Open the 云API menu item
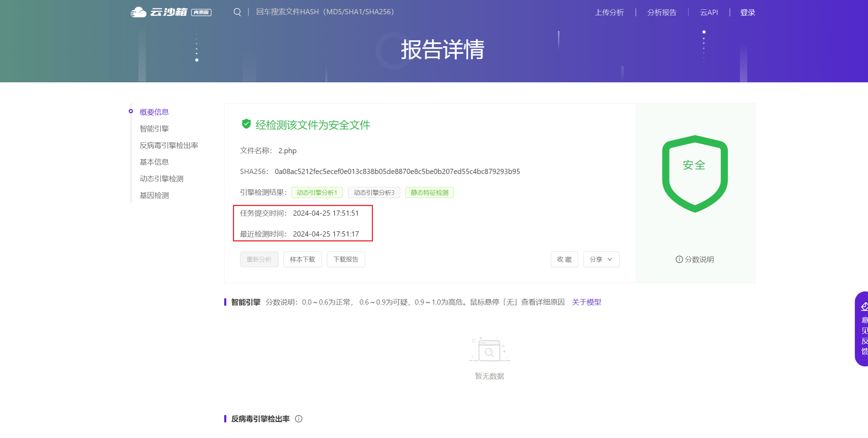 coord(709,12)
